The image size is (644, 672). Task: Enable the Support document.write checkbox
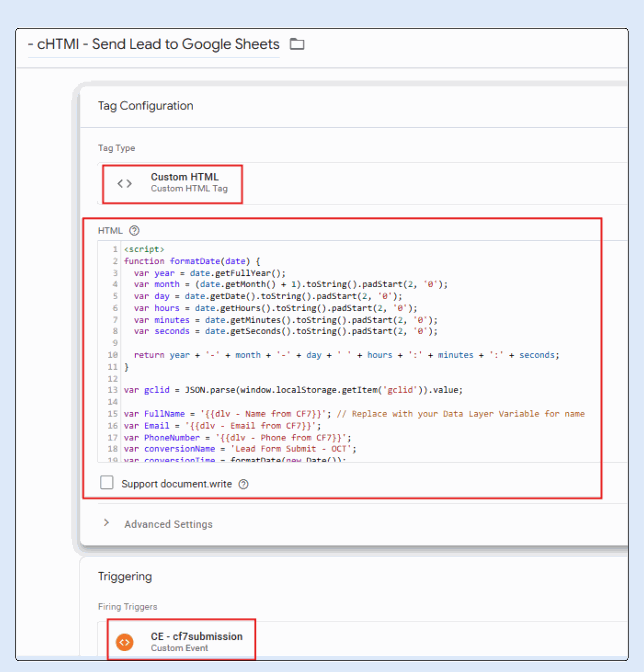pyautogui.click(x=107, y=482)
